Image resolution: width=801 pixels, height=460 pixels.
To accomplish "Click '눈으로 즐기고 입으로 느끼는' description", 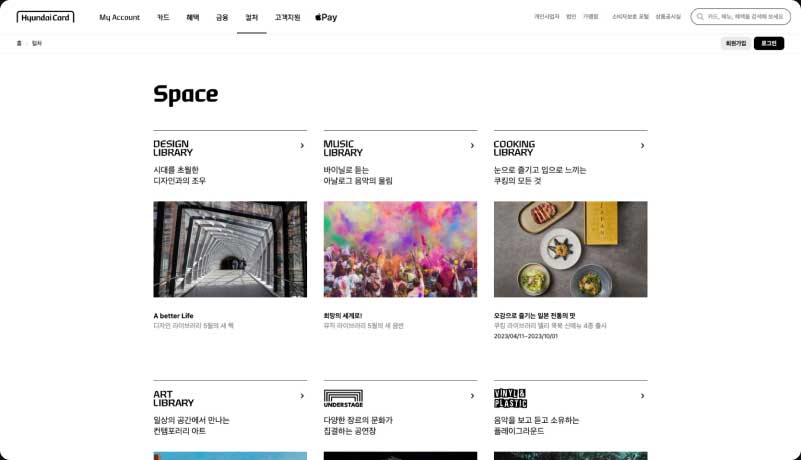I will 540,170.
